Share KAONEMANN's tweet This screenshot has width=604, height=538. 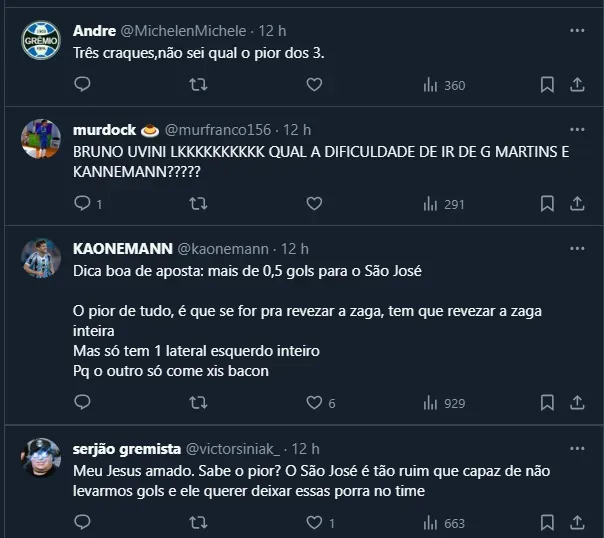(578, 403)
